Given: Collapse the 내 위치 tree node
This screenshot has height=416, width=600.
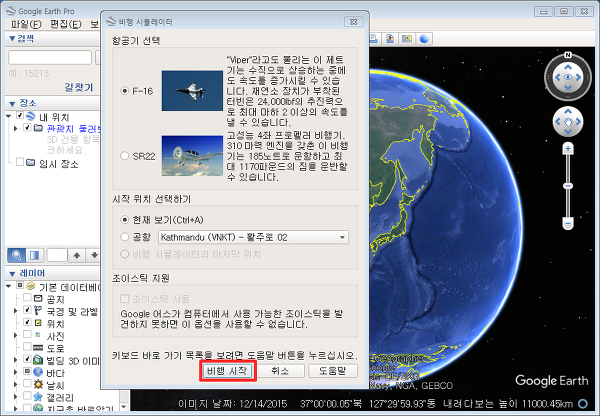Looking at the screenshot, I should [x=8, y=116].
